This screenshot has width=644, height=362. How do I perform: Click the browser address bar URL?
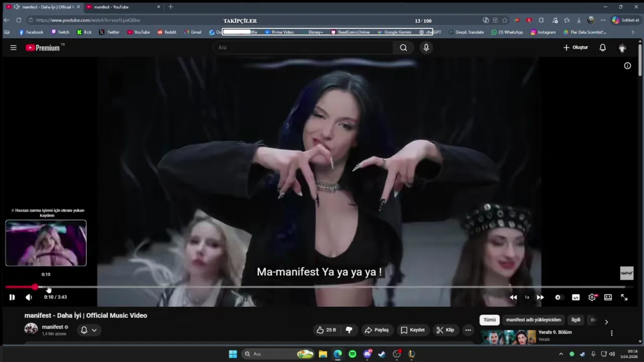click(88, 21)
